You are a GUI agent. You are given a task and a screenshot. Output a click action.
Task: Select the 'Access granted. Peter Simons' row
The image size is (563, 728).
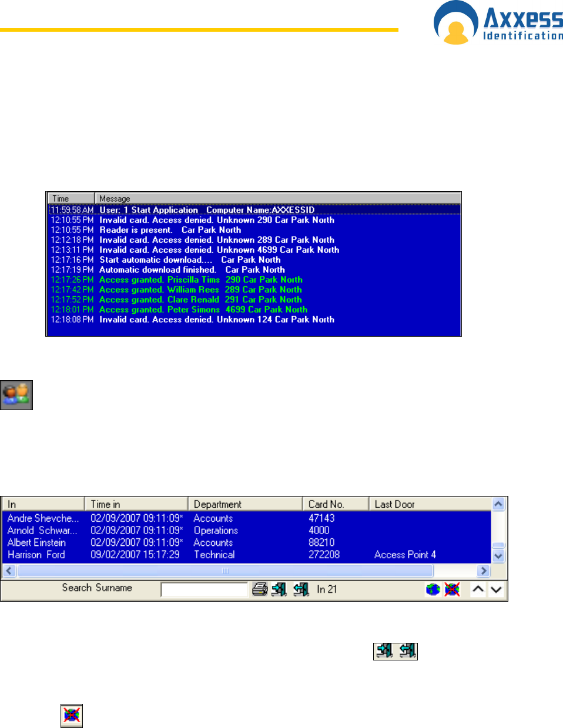[254, 310]
